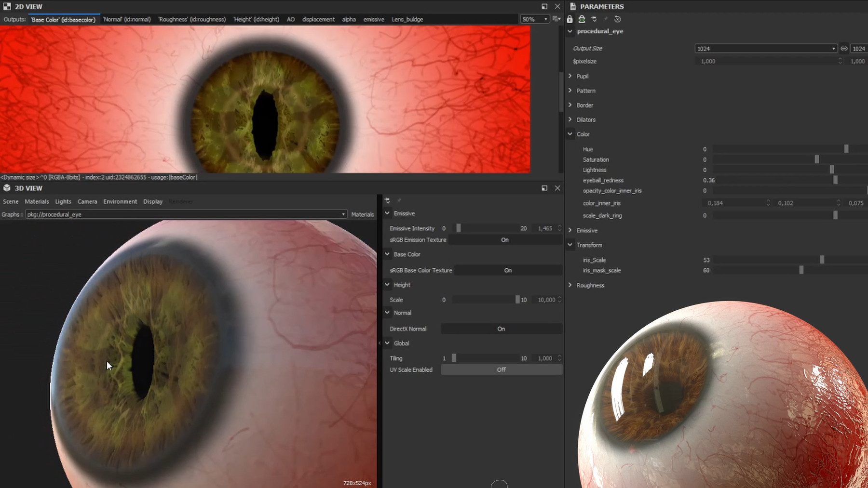Viewport: 868px width, 488px height.
Task: Collapse the Global section
Action: 387,343
